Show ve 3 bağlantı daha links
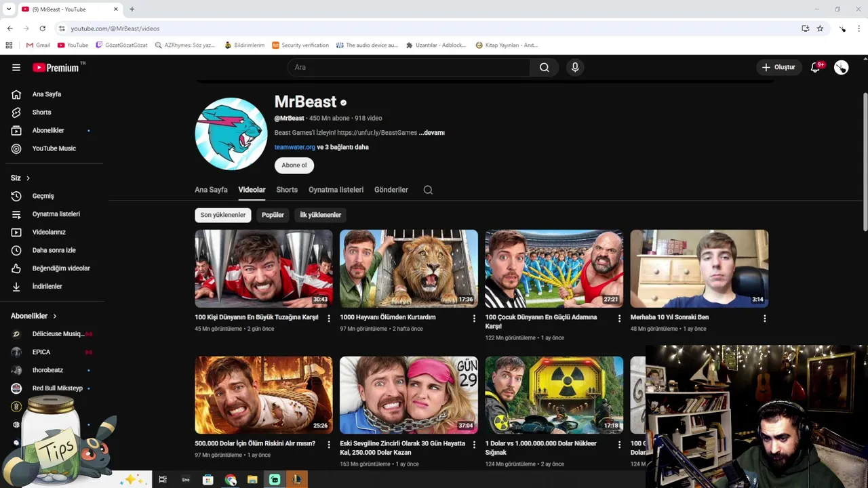Screen dimensions: 868x488 click(x=343, y=147)
